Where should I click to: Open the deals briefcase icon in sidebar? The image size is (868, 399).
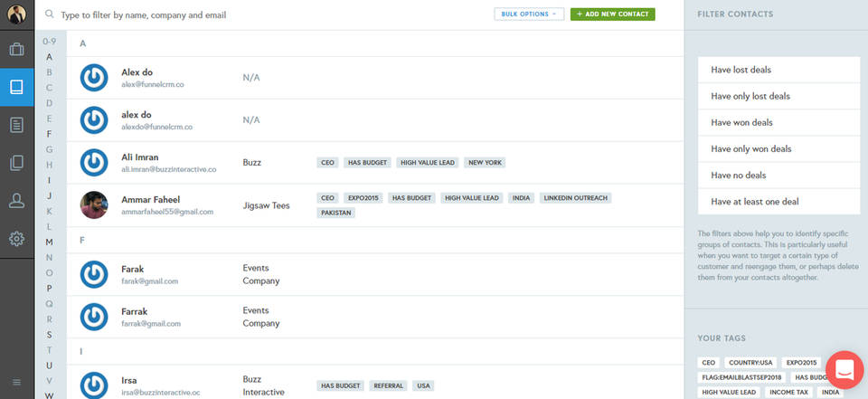pyautogui.click(x=16, y=49)
